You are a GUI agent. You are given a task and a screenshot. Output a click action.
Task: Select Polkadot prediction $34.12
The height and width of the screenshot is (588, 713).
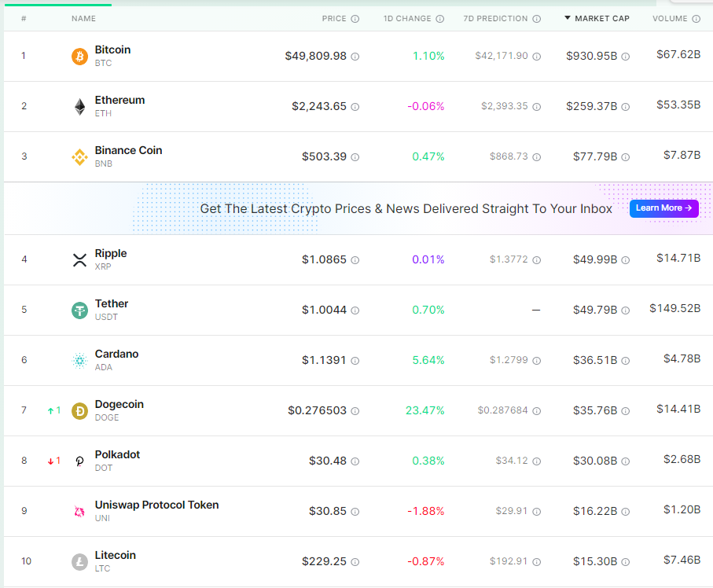coord(512,461)
